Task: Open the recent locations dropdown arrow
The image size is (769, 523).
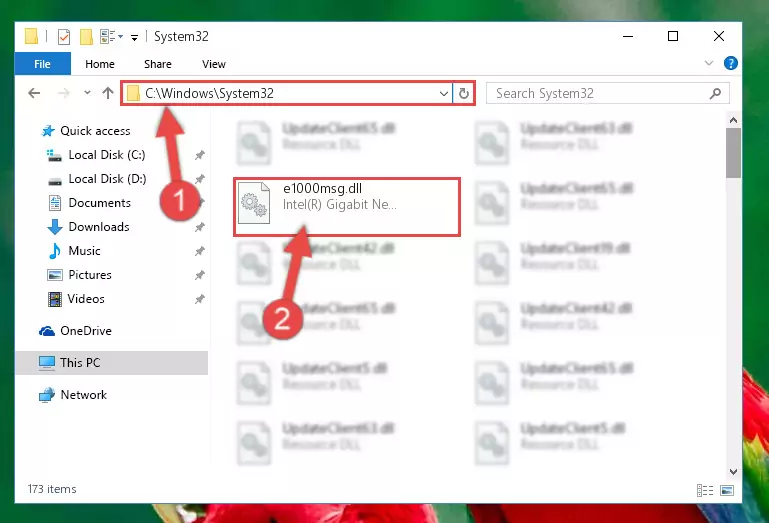Action: click(x=87, y=93)
